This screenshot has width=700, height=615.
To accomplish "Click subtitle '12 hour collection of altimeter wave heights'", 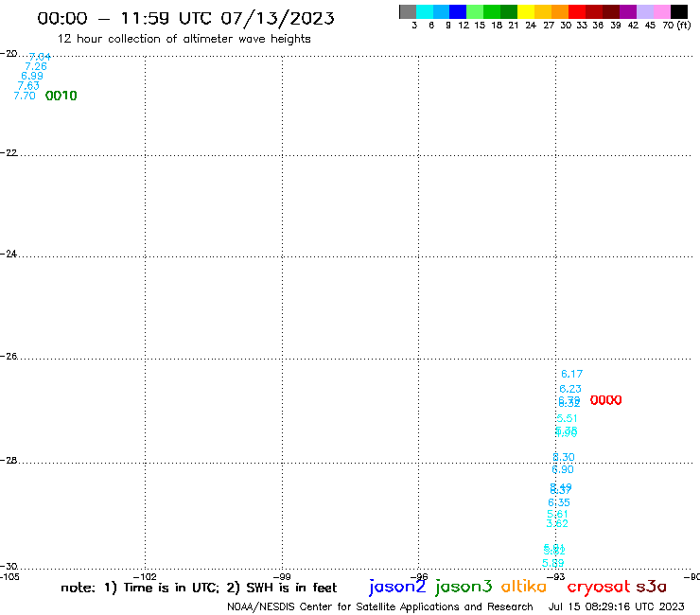I will click(x=184, y=40).
